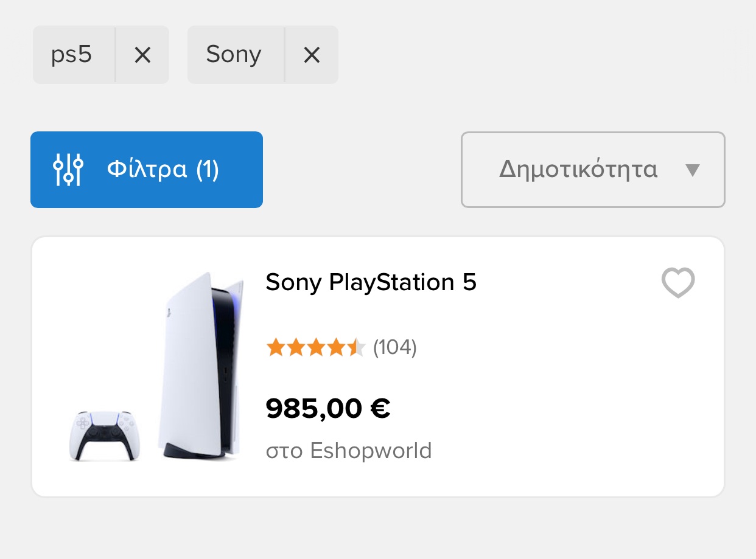
Task: Expand sorting via the triangle arrow
Action: pos(693,170)
